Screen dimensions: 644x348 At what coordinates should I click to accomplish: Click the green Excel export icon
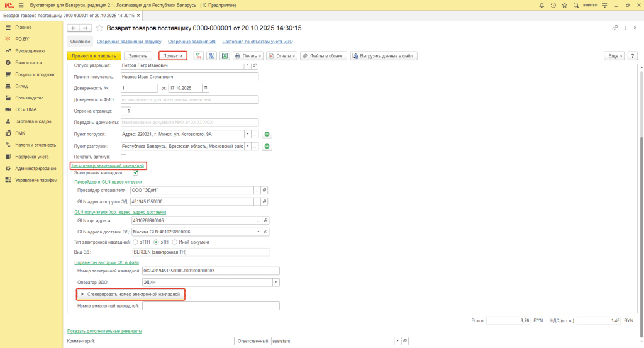[224, 56]
